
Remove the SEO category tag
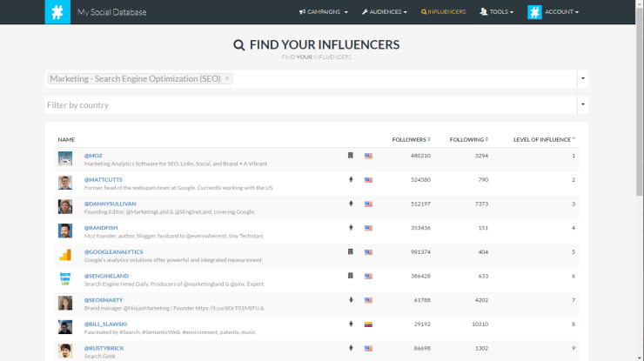coord(227,78)
